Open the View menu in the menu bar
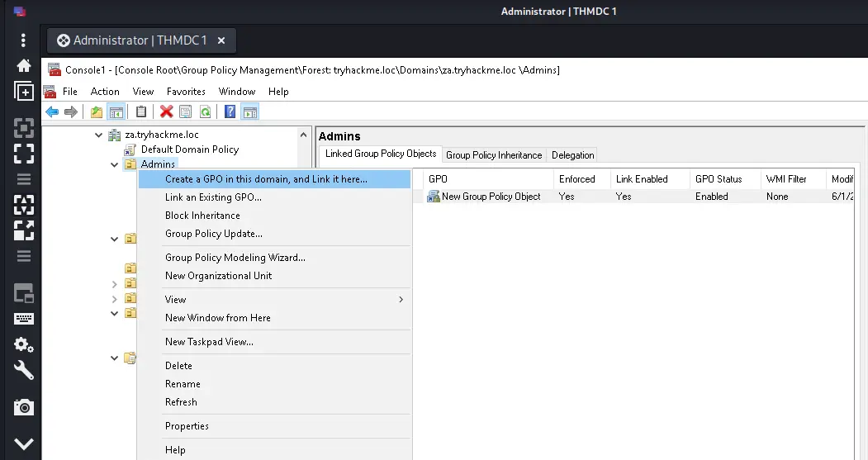868x460 pixels. [143, 92]
